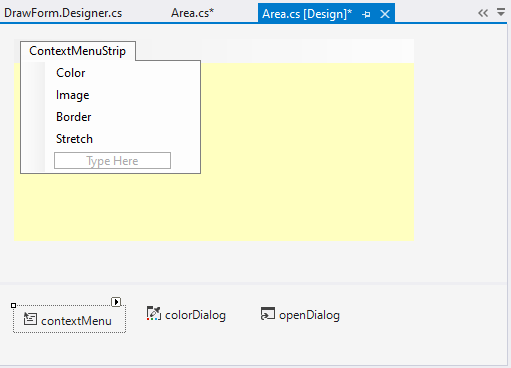Select the colorDialog component icon

[x=154, y=314]
